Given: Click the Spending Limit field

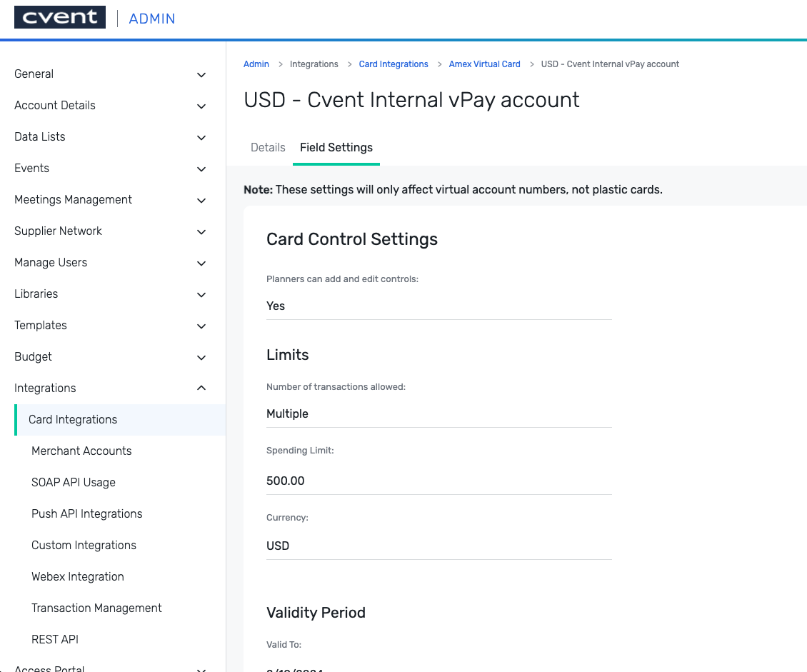Looking at the screenshot, I should [x=438, y=481].
